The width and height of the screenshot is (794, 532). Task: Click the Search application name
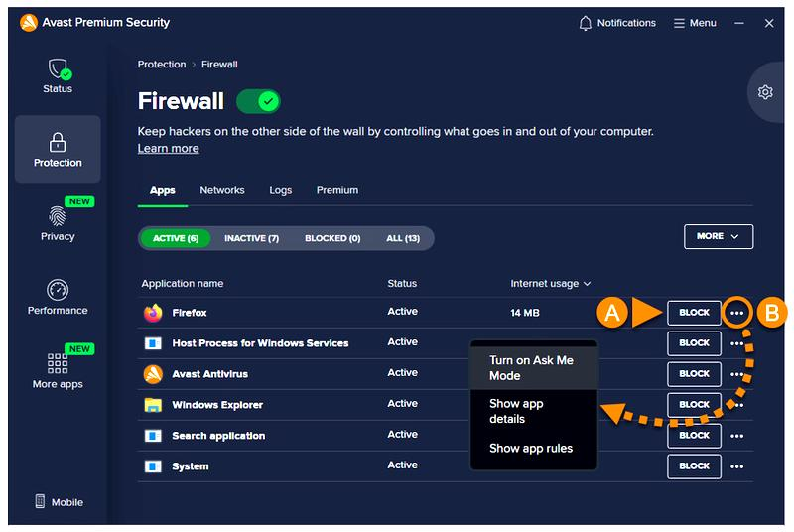pyautogui.click(x=218, y=436)
